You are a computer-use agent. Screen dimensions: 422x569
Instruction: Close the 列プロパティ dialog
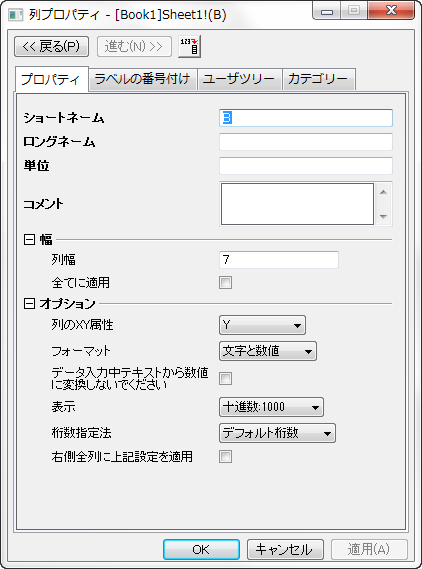point(391,11)
